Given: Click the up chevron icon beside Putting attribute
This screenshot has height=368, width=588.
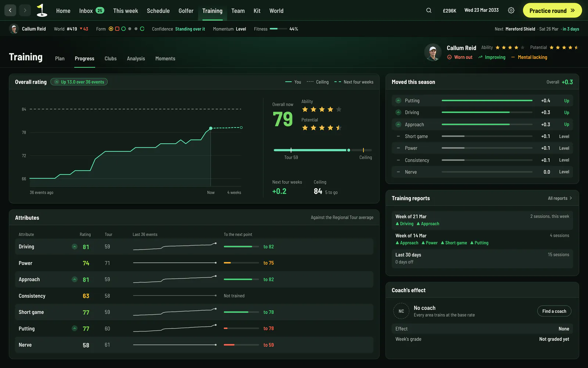Looking at the screenshot, I should pos(75,328).
